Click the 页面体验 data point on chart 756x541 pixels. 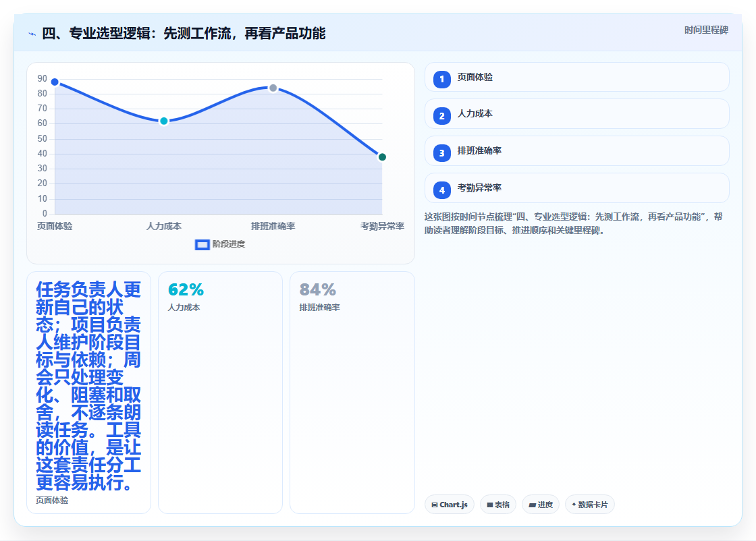55,82
